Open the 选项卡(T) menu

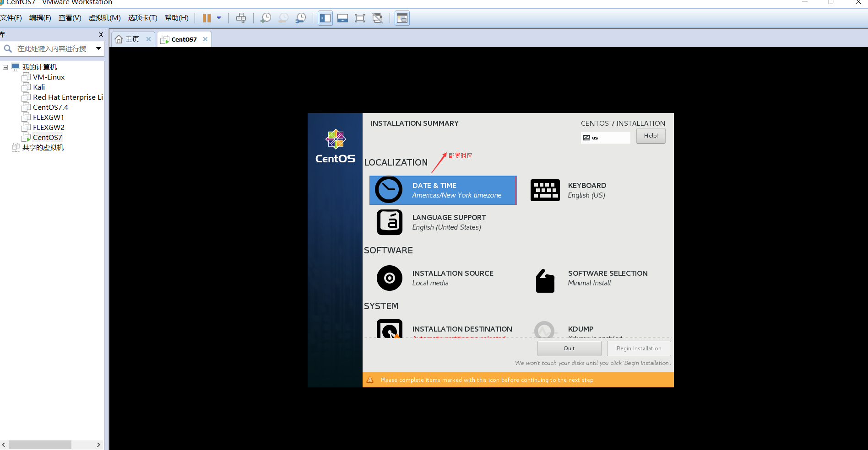pyautogui.click(x=143, y=18)
